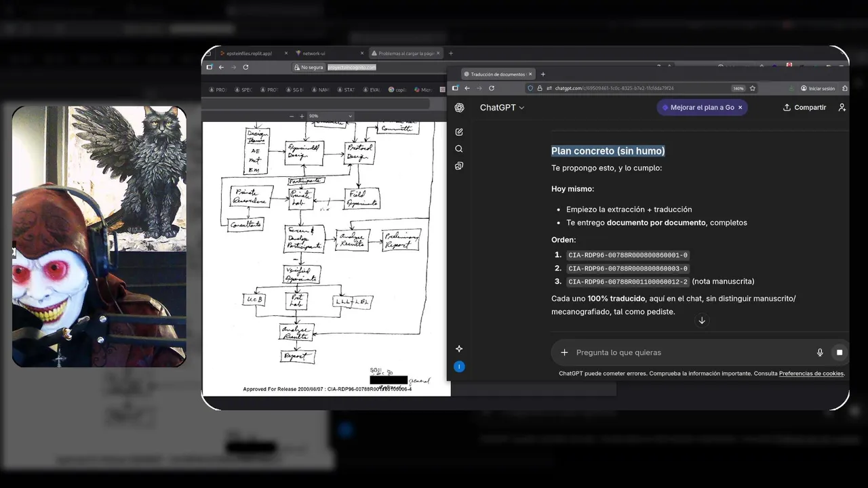Click the Compartir share button
This screenshot has width=868, height=488.
tap(804, 108)
